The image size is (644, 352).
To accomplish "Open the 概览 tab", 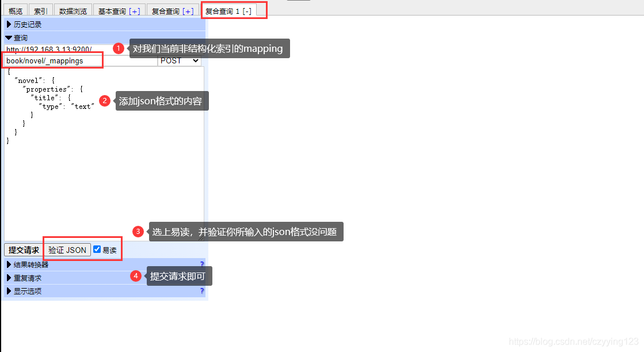I will coord(16,11).
